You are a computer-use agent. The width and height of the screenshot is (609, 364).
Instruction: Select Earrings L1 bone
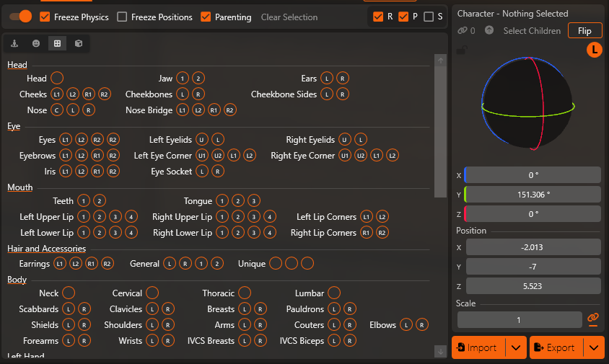(59, 264)
